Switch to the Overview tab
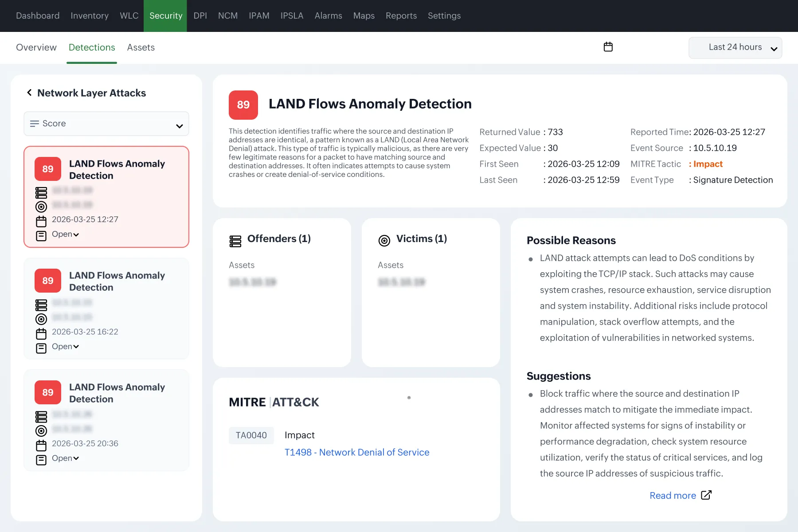 pyautogui.click(x=36, y=47)
